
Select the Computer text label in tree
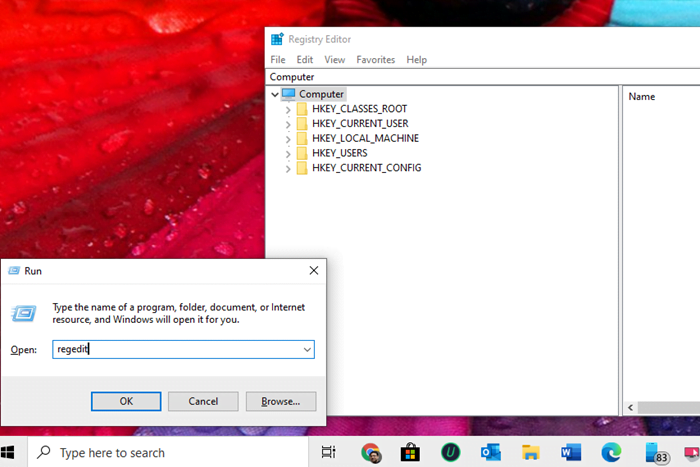tap(321, 94)
